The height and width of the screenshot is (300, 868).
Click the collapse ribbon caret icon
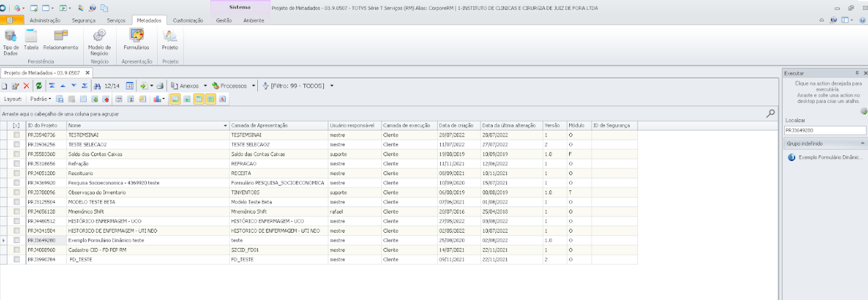click(822, 20)
